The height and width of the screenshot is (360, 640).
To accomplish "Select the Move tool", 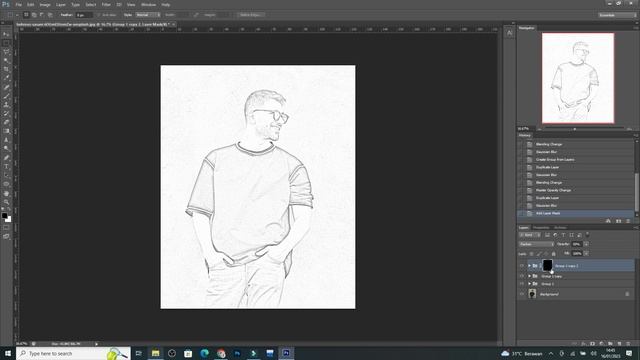I will point(6,34).
